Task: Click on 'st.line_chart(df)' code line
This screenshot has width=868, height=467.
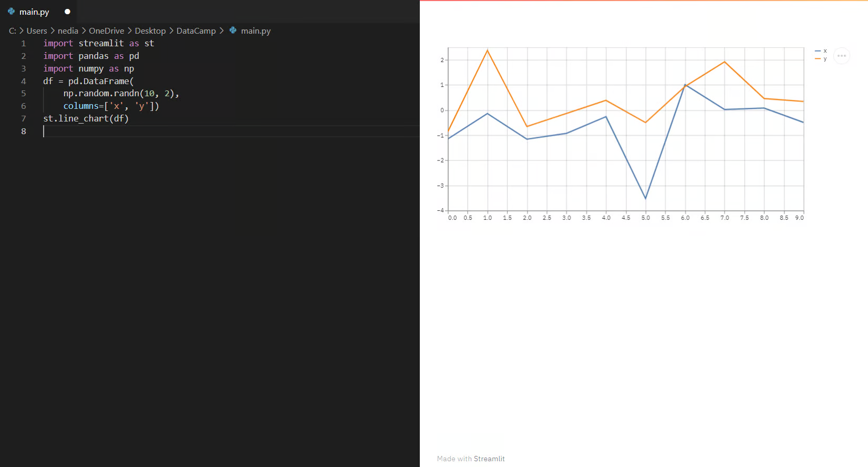Action: click(x=86, y=119)
